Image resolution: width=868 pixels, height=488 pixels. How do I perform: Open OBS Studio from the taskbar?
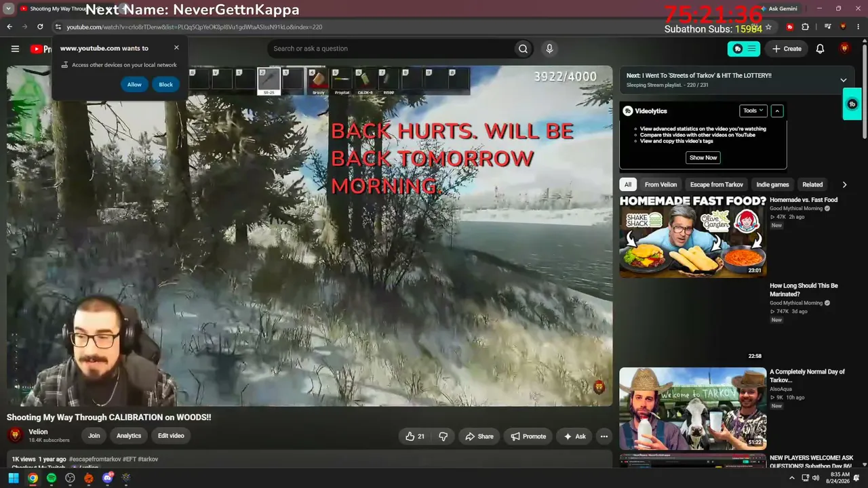coord(70,479)
